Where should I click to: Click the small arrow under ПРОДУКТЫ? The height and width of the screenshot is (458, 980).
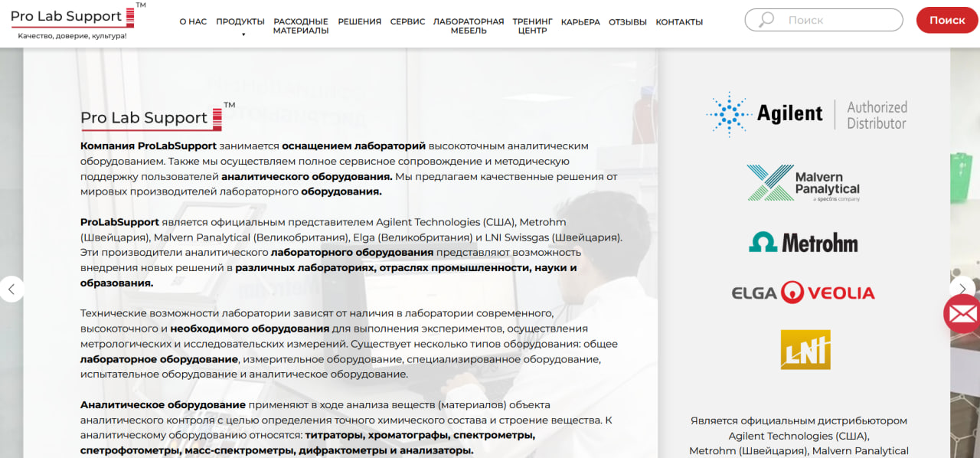click(243, 34)
